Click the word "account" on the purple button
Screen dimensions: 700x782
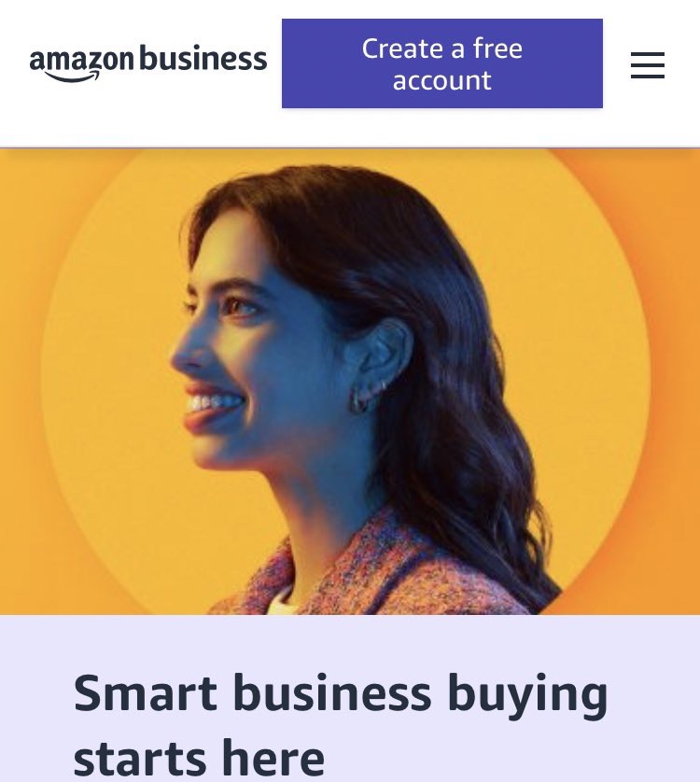(x=442, y=80)
